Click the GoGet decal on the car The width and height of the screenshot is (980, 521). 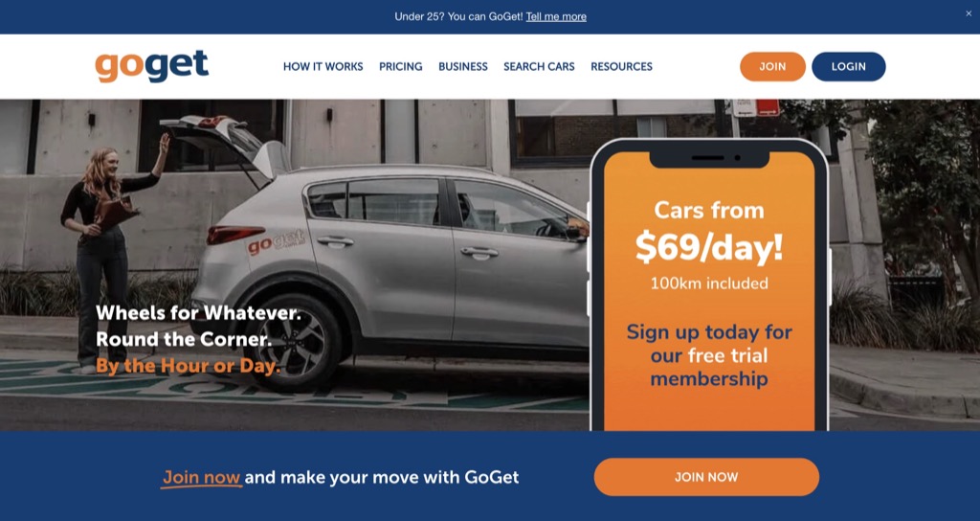pos(277,241)
